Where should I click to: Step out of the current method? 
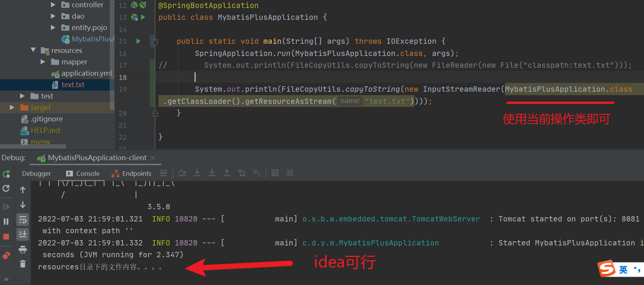227,173
